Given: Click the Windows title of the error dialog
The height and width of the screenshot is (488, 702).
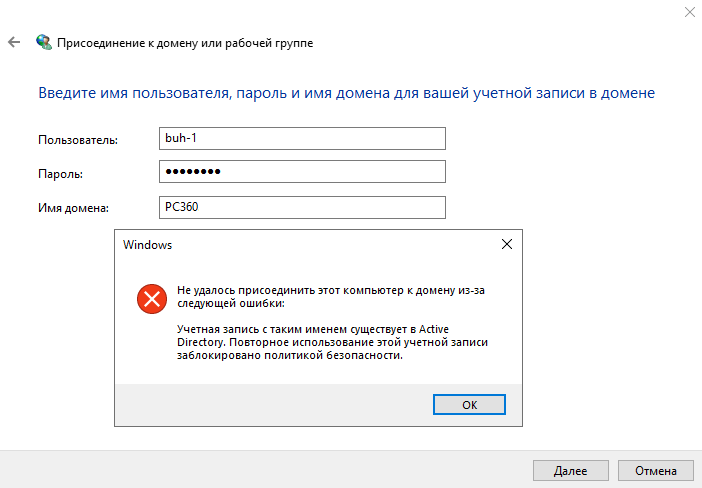Looking at the screenshot, I should [x=147, y=244].
